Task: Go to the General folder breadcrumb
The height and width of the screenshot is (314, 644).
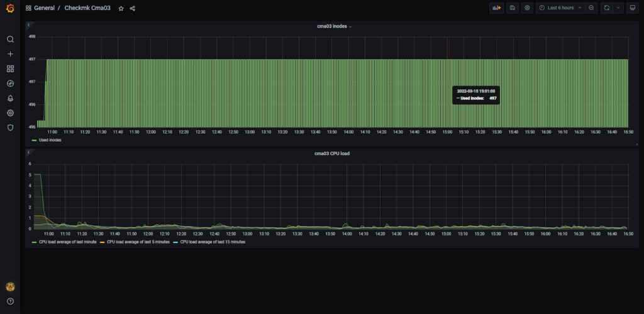Action: tap(45, 8)
